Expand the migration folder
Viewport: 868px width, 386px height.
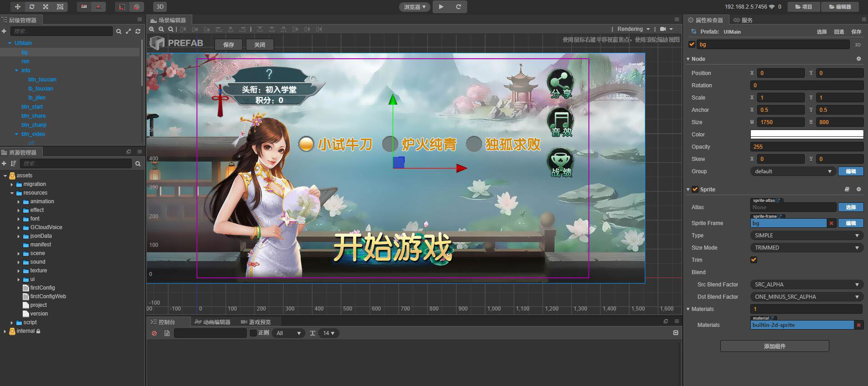[x=12, y=185]
